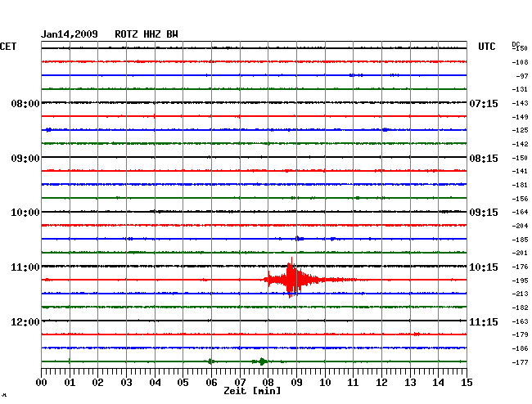Click the DC offset value -195
The image size is (532, 404).
[520, 281]
